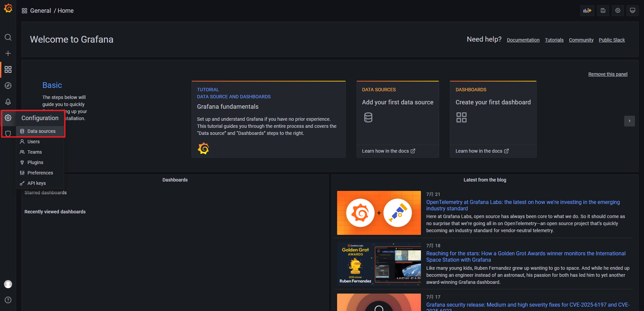Open the Server Admin shield icon
Viewport: 644px width, 311px height.
tap(8, 134)
